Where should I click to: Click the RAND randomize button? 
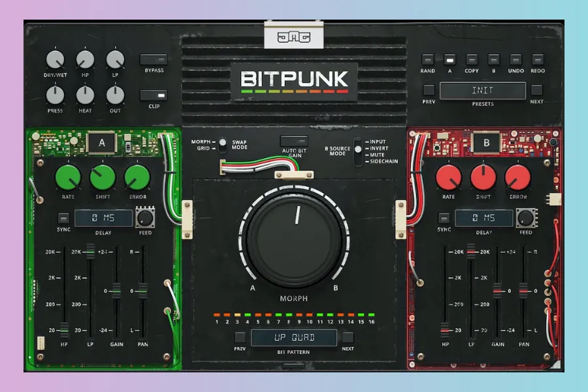tap(427, 59)
